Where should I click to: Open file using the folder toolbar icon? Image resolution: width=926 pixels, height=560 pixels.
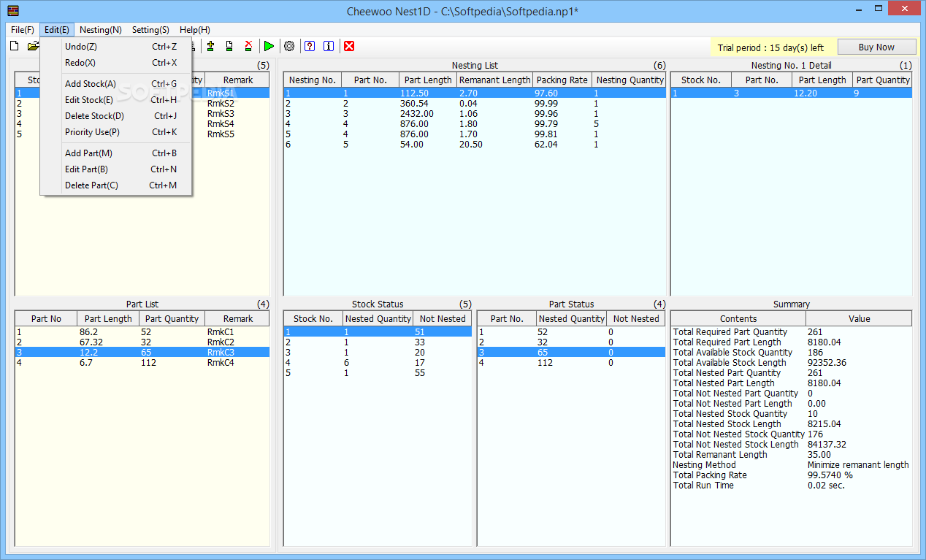[33, 47]
